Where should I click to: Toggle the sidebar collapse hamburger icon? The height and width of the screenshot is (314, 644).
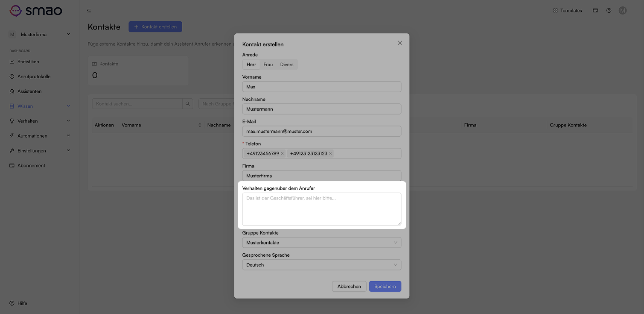[89, 11]
